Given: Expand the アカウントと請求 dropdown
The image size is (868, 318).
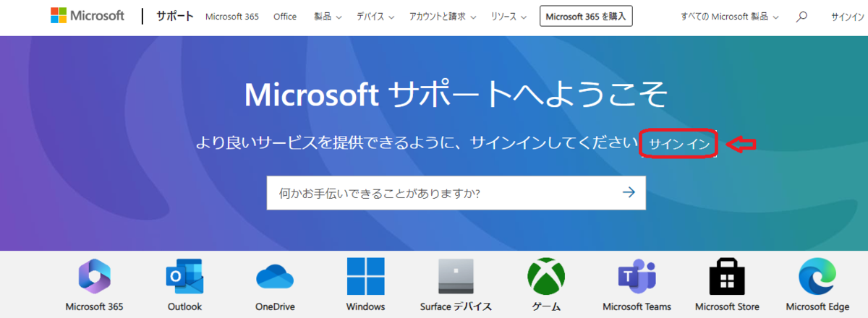Looking at the screenshot, I should click(x=443, y=17).
